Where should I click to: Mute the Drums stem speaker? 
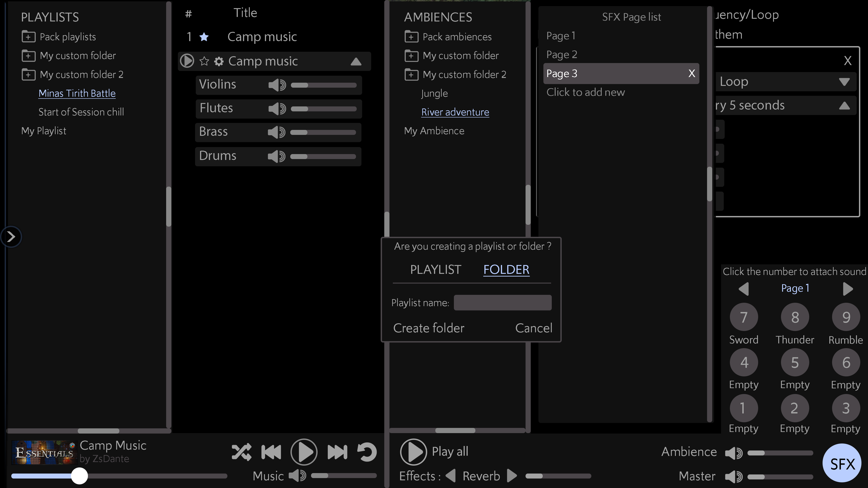pyautogui.click(x=276, y=156)
